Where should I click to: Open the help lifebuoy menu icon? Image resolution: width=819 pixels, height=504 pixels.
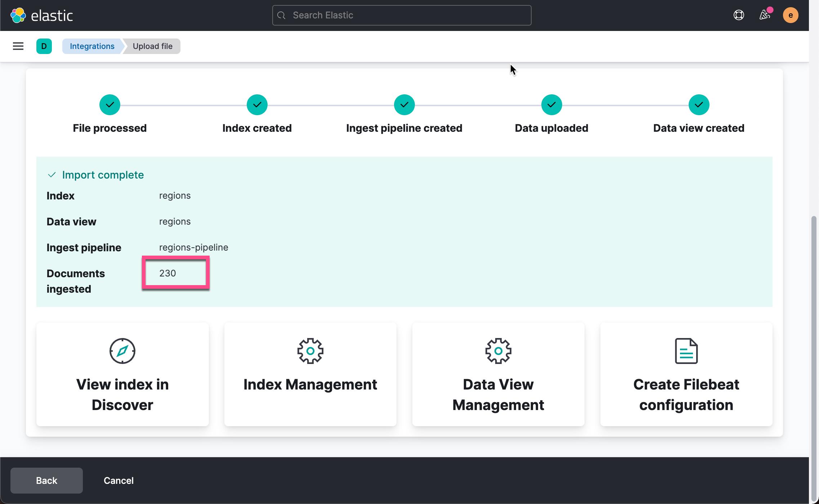pos(739,15)
